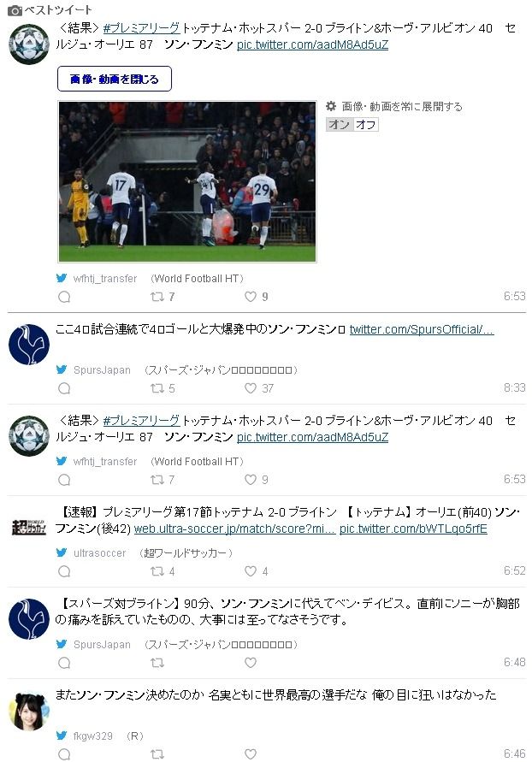Click the Tottenham match photo thumbnail
The image size is (532, 762).
[187, 182]
